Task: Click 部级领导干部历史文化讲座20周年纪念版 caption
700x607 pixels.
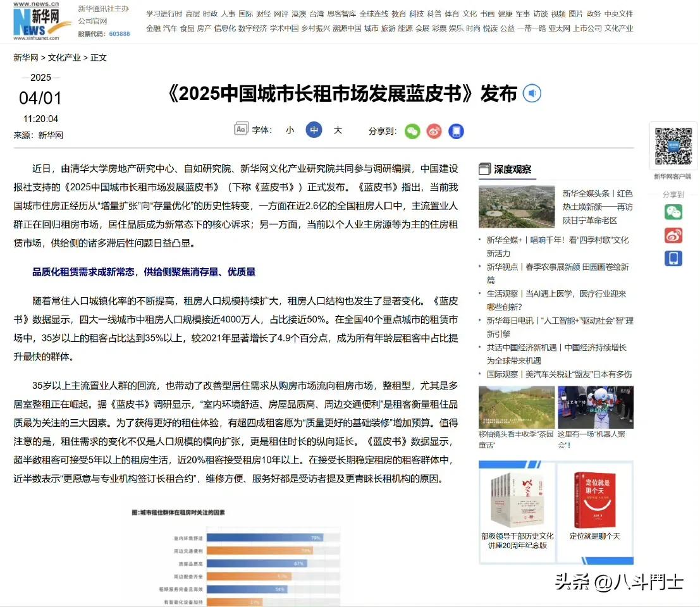Action: click(517, 541)
